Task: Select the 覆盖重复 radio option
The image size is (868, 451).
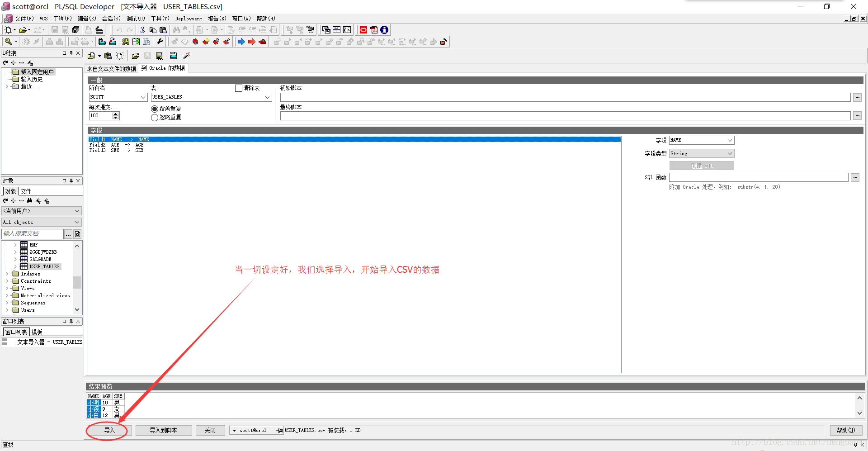Action: (155, 109)
